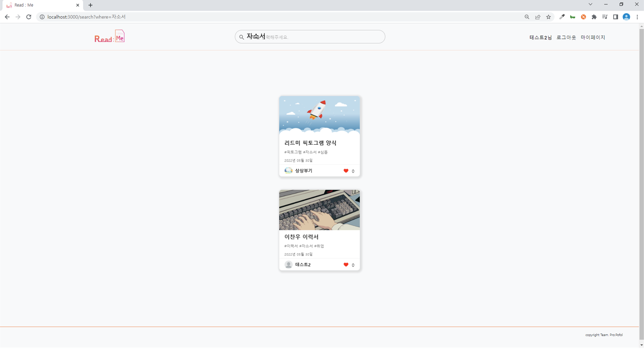The width and height of the screenshot is (644, 349).
Task: Open the Extensions puzzle icon
Action: [x=594, y=17]
